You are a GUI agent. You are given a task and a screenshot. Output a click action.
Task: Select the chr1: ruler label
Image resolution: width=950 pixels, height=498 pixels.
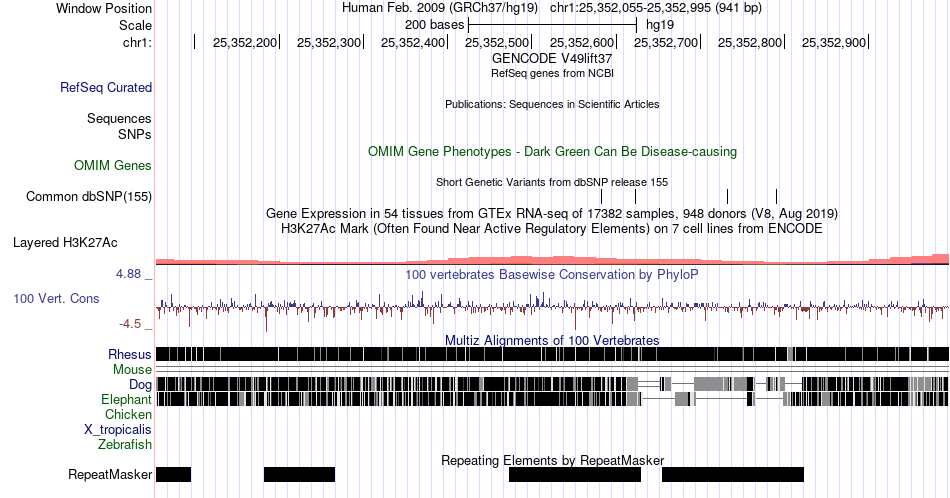138,42
